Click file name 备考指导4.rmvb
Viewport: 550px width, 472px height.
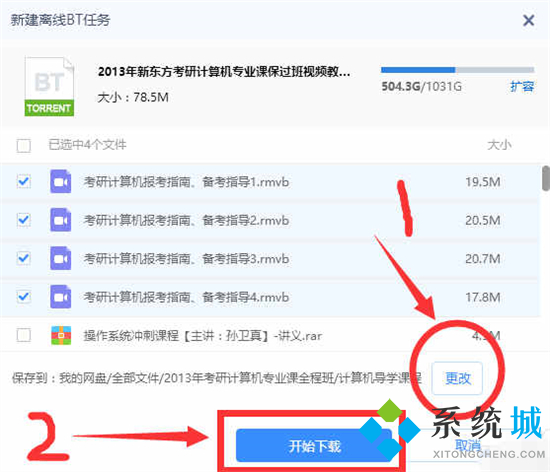(x=186, y=298)
